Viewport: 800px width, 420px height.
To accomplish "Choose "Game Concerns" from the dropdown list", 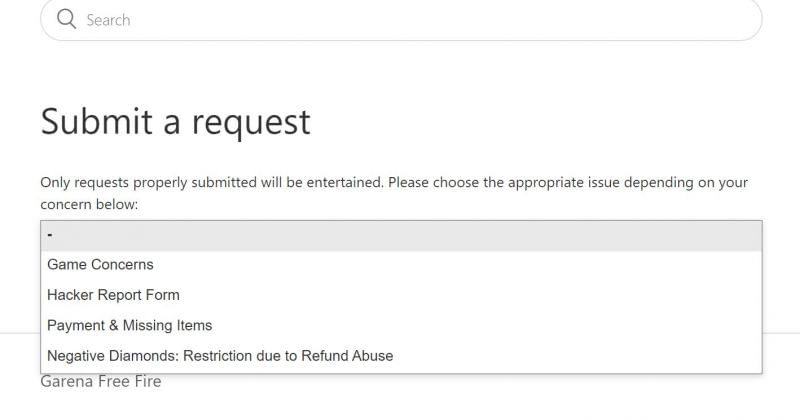I will click(x=100, y=265).
